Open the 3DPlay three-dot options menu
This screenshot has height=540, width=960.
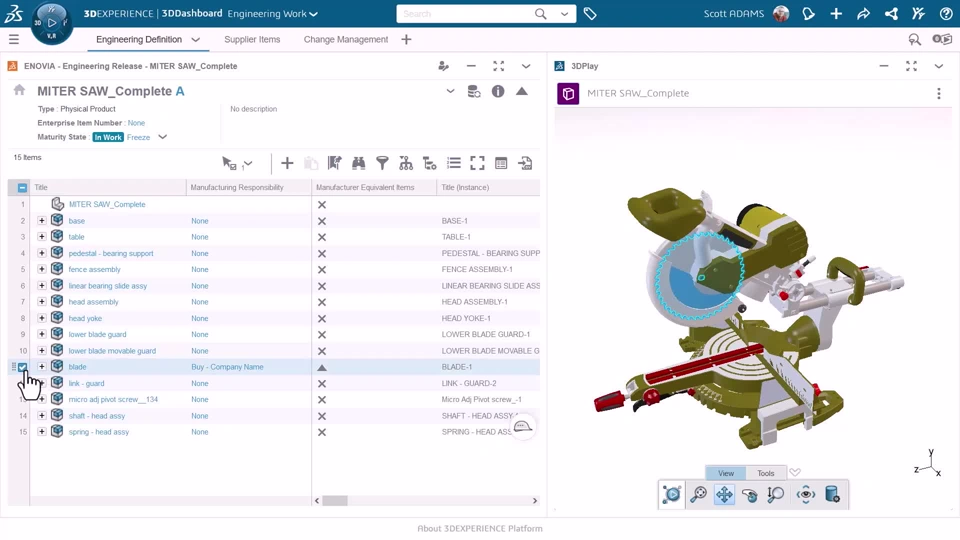pos(939,94)
